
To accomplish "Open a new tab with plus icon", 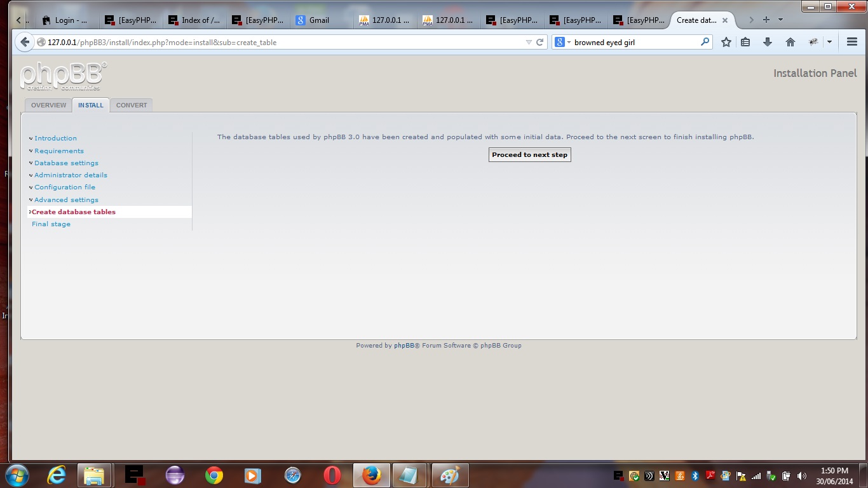I will (x=766, y=20).
